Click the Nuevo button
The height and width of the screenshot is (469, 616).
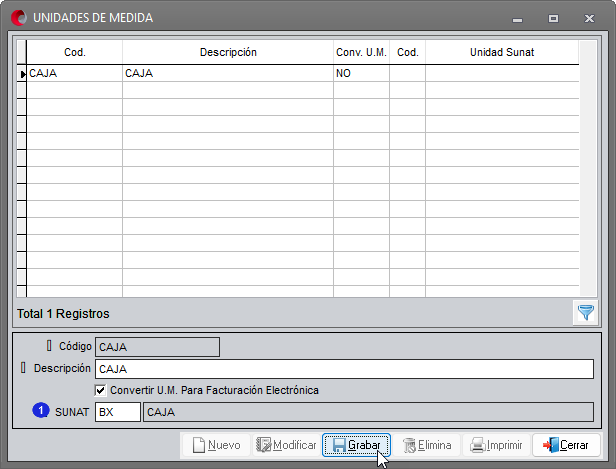click(x=216, y=445)
